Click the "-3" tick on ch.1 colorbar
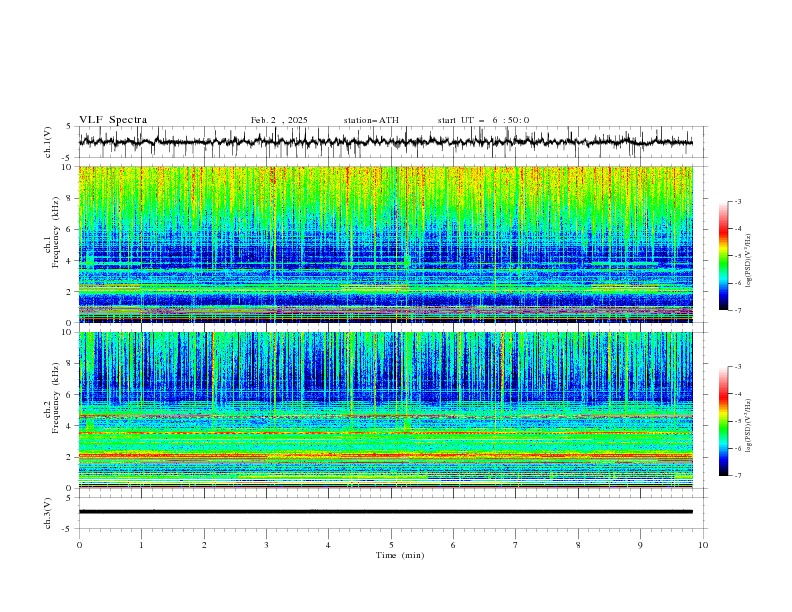 pos(737,201)
